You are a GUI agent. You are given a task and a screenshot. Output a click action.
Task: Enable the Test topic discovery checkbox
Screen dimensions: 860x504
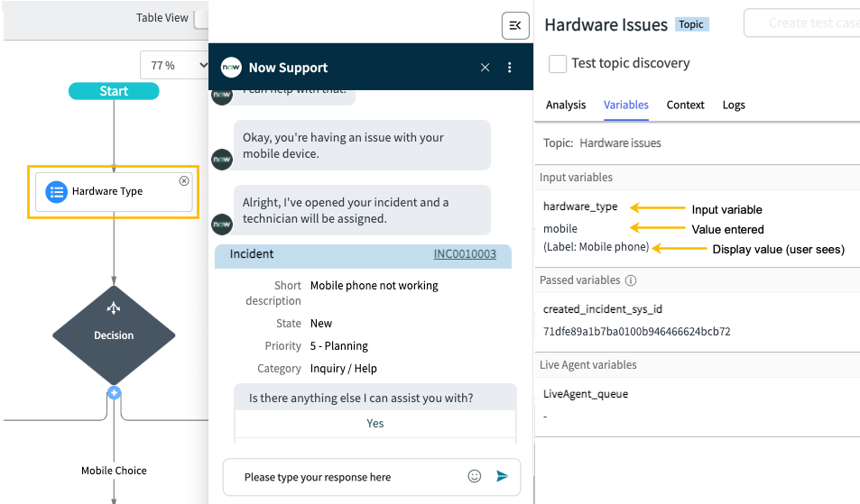[x=558, y=63]
